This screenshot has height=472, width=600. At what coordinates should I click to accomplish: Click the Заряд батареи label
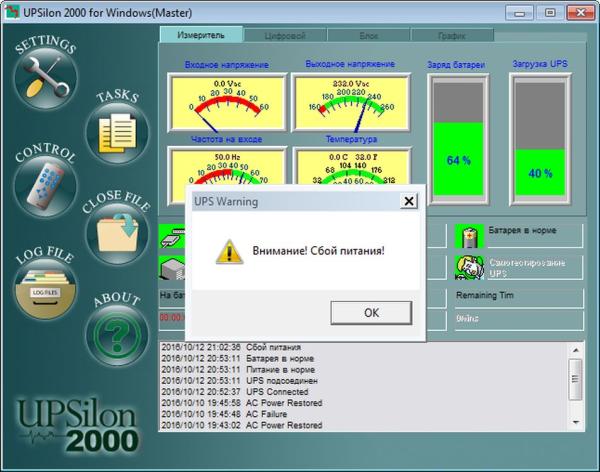(456, 65)
